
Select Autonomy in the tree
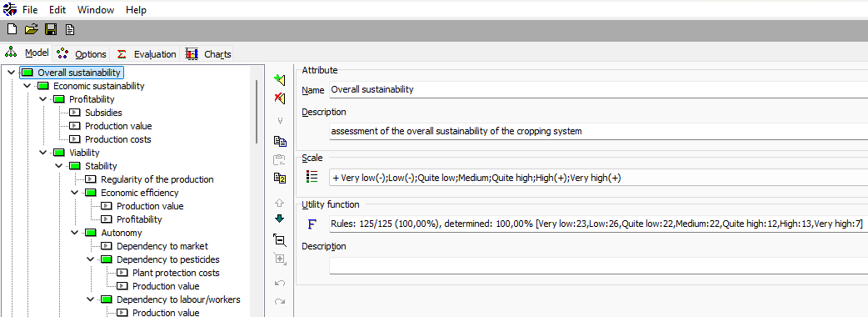coord(122,233)
